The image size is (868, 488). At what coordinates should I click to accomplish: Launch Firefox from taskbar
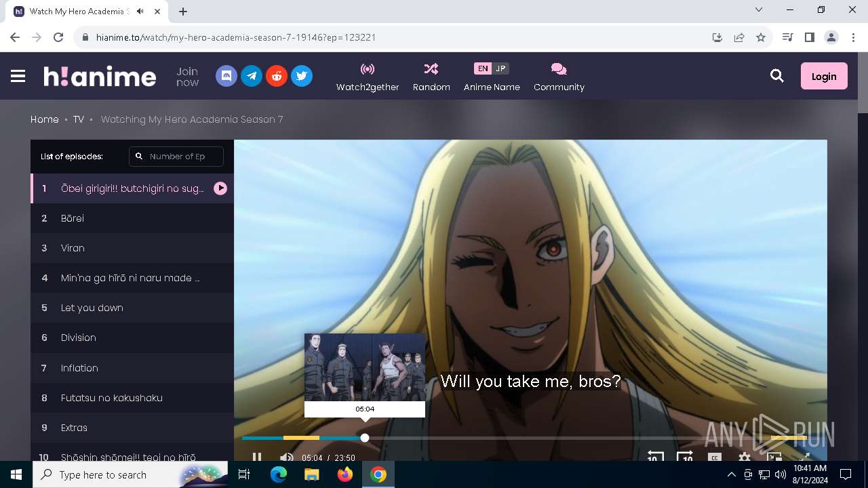coord(345,474)
